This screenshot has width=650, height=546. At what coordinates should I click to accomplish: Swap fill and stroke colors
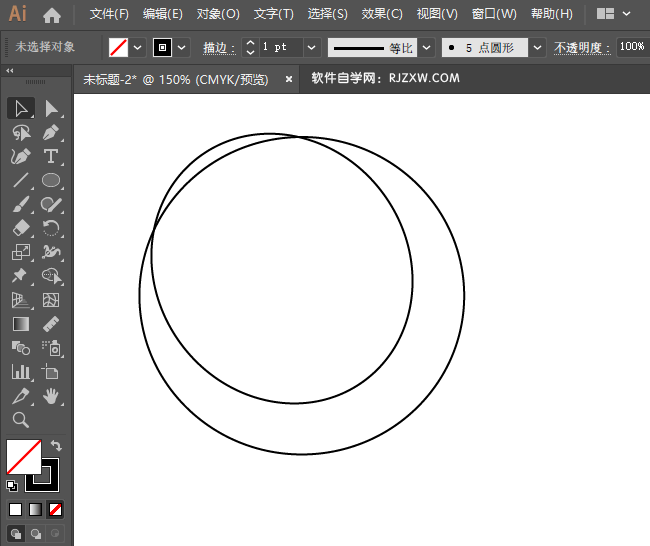click(56, 446)
